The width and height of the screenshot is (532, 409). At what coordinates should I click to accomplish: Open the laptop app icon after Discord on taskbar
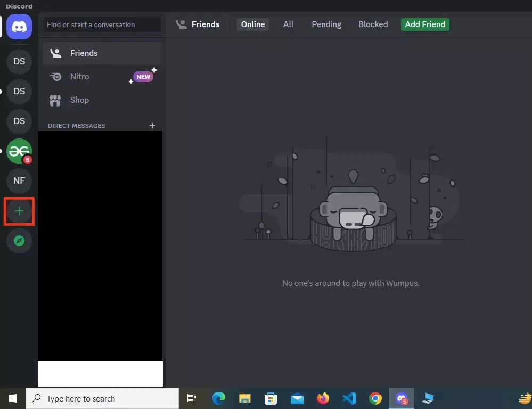[x=428, y=398]
